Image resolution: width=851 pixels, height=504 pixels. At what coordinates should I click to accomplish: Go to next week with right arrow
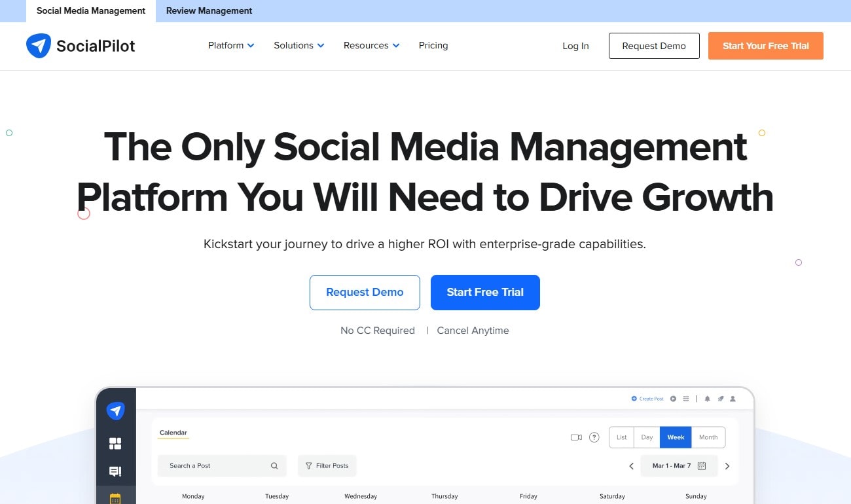click(x=727, y=466)
